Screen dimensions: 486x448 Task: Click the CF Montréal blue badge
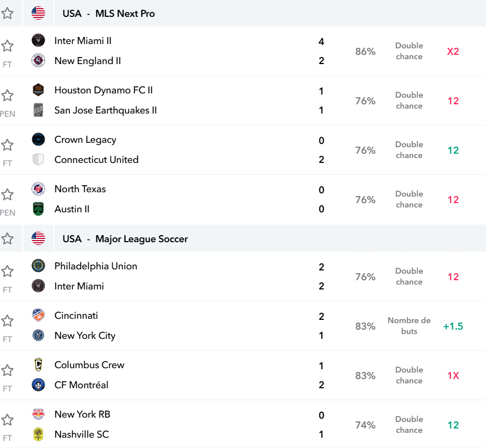point(39,385)
